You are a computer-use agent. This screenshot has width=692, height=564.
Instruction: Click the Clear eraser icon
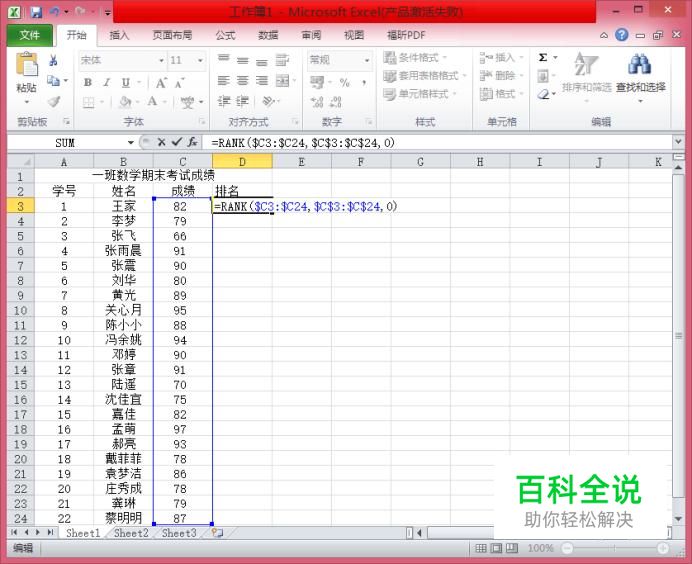544,94
